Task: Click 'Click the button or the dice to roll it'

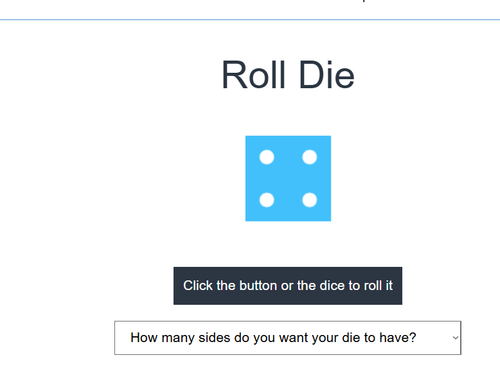Action: pos(288,286)
